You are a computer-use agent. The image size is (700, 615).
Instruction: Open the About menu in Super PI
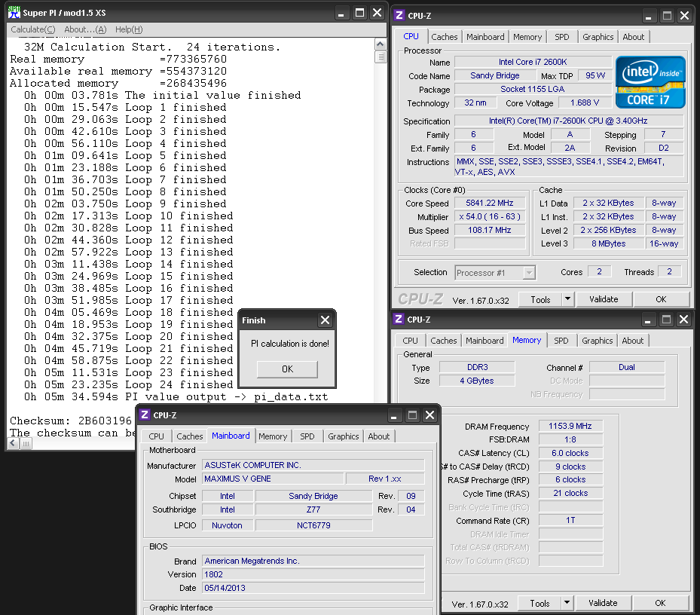[85, 29]
